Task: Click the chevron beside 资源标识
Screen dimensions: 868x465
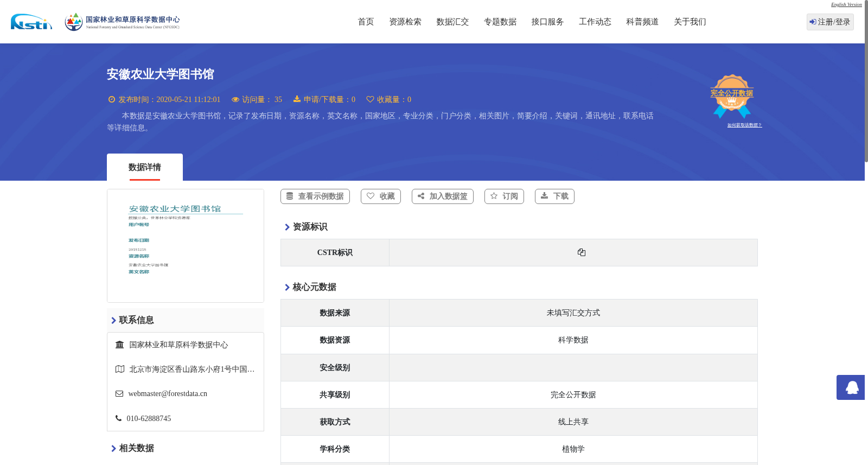Action: pyautogui.click(x=288, y=227)
